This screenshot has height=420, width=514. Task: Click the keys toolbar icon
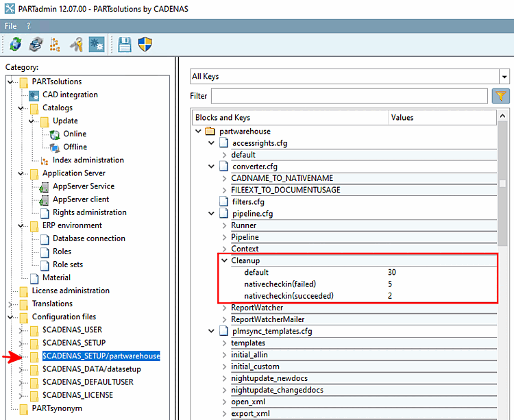tap(76, 45)
